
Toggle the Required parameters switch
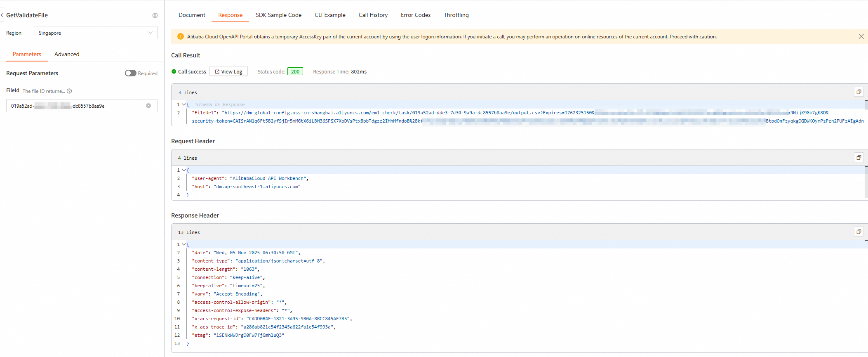(x=130, y=73)
